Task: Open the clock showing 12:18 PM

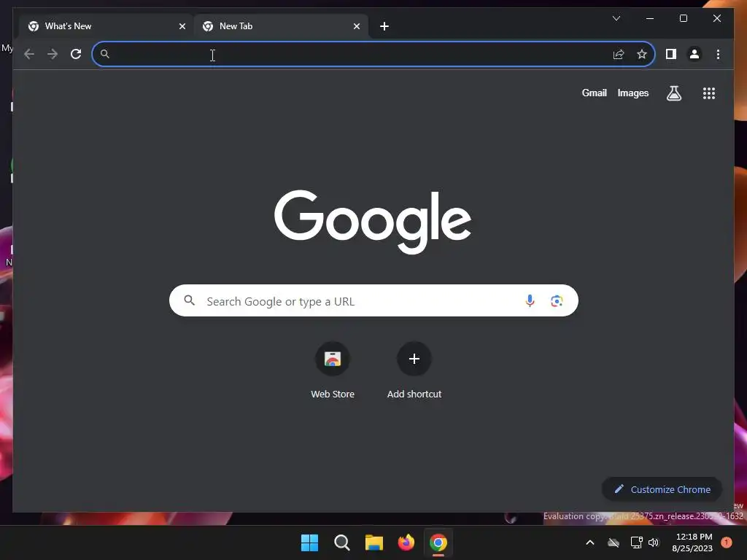Action: [x=692, y=542]
